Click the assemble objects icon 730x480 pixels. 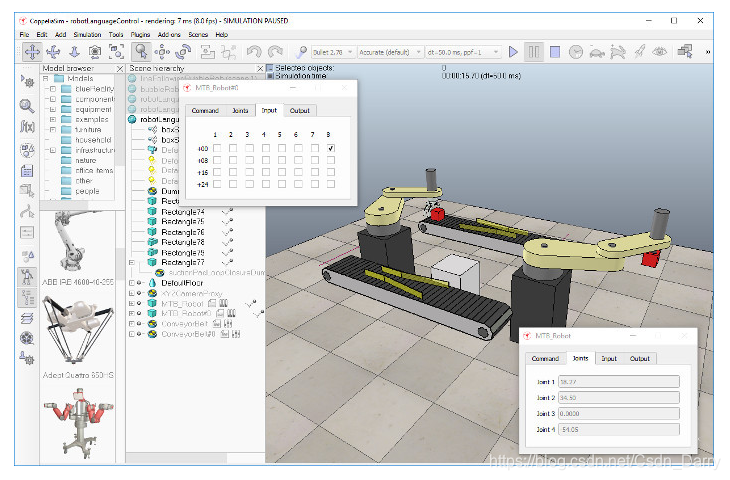(207, 52)
